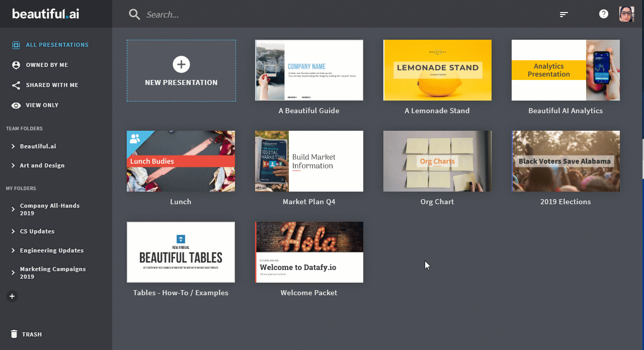
Task: Click the 'A Beautiful Guide' title
Action: point(309,111)
